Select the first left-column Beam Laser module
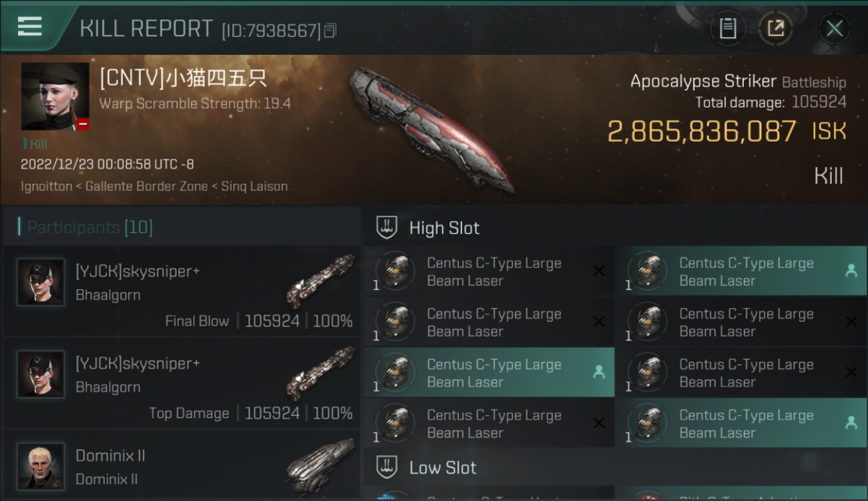 pyautogui.click(x=489, y=271)
